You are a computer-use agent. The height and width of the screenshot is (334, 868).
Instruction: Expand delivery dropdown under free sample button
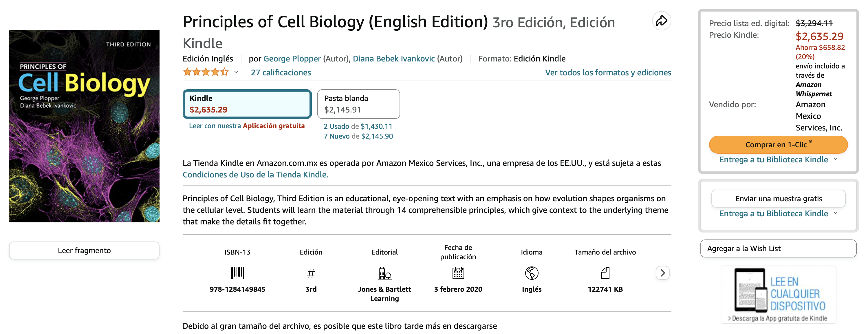click(835, 213)
